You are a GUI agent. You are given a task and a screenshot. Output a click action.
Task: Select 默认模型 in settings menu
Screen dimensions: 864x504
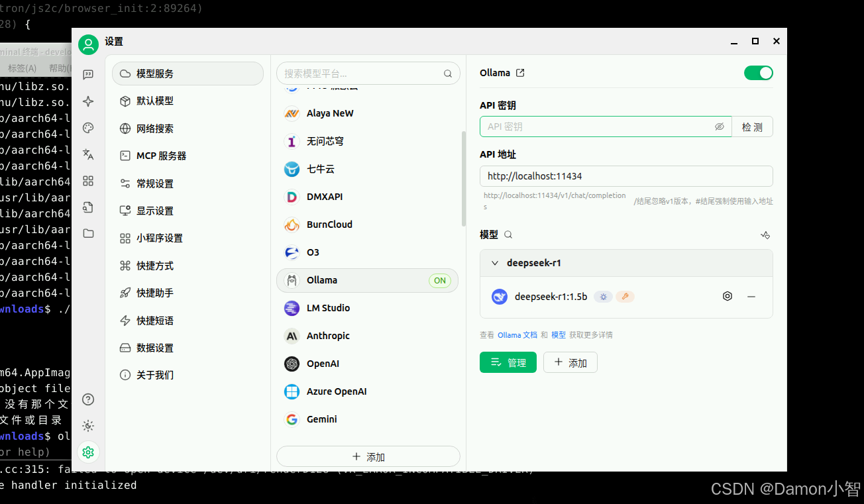(x=188, y=101)
